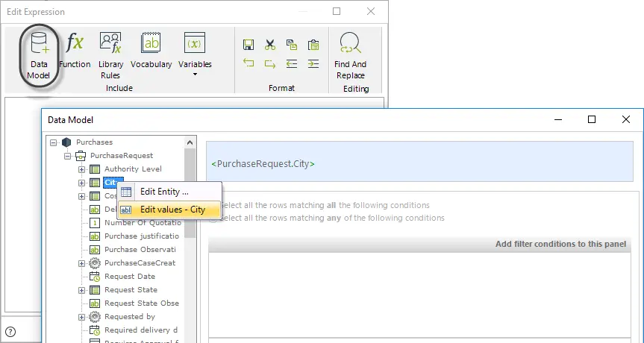644x343 pixels.
Task: Click the tree scrollbar up arrow
Action: click(190, 142)
